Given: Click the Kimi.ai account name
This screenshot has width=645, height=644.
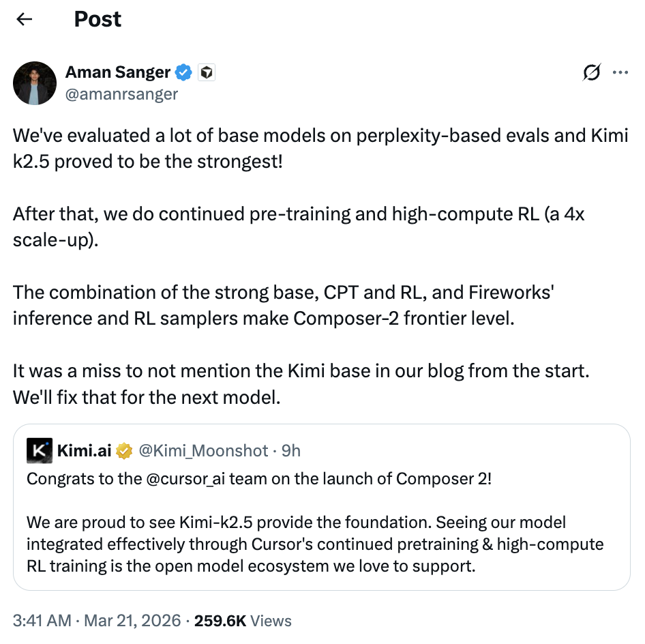Looking at the screenshot, I should [84, 451].
